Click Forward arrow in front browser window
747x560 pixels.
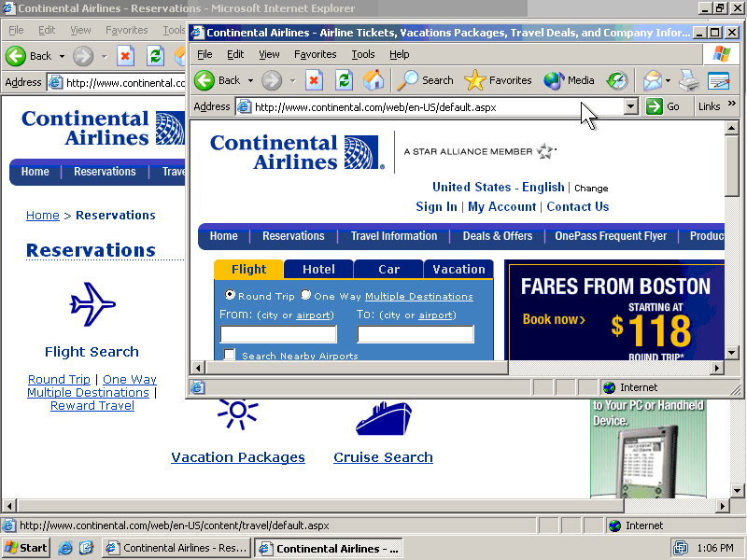tap(272, 80)
